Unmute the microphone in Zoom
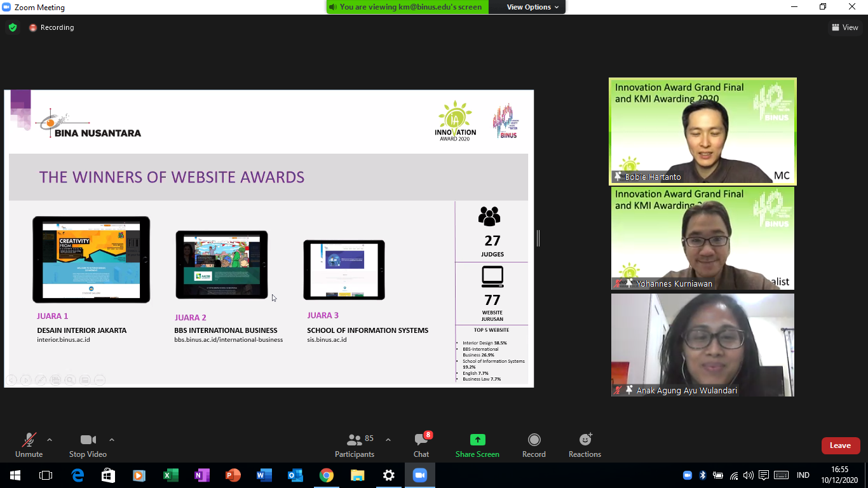The width and height of the screenshot is (868, 488). [x=29, y=445]
